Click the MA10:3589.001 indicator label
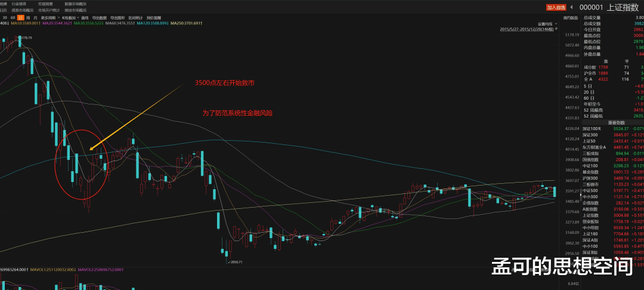Viewport: 644px width, 290px height. tap(26, 23)
